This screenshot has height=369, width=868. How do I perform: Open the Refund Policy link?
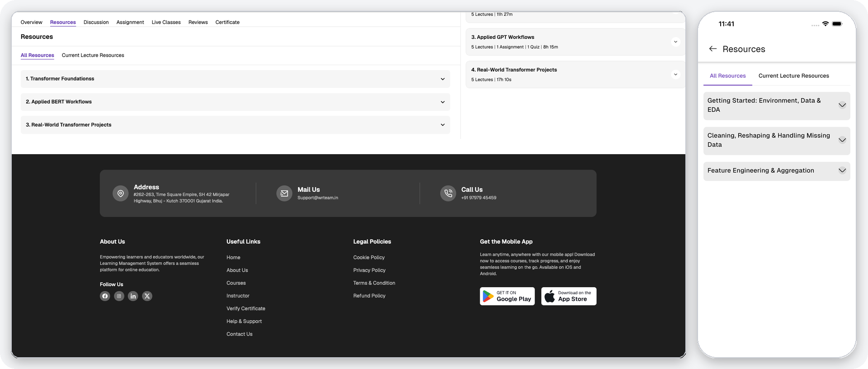pos(369,296)
